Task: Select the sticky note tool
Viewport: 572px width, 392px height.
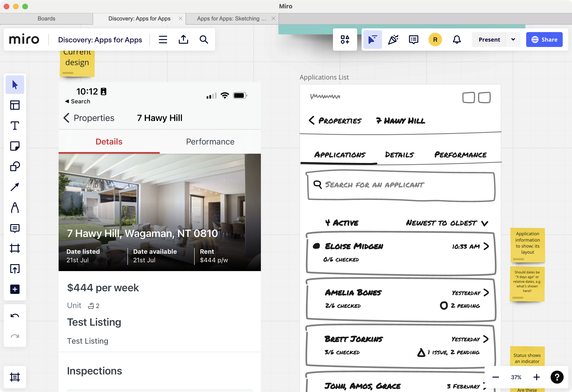Action: [x=15, y=146]
